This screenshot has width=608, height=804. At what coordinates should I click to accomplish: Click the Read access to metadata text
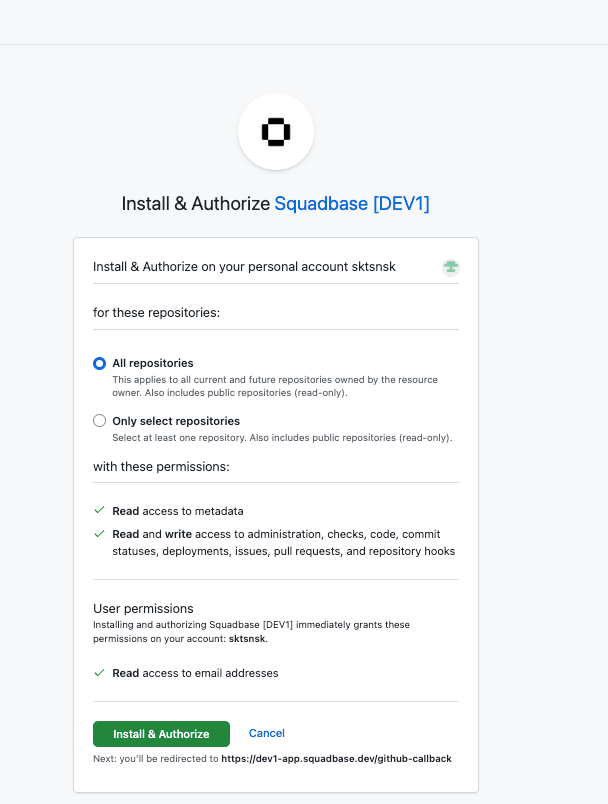click(178, 511)
